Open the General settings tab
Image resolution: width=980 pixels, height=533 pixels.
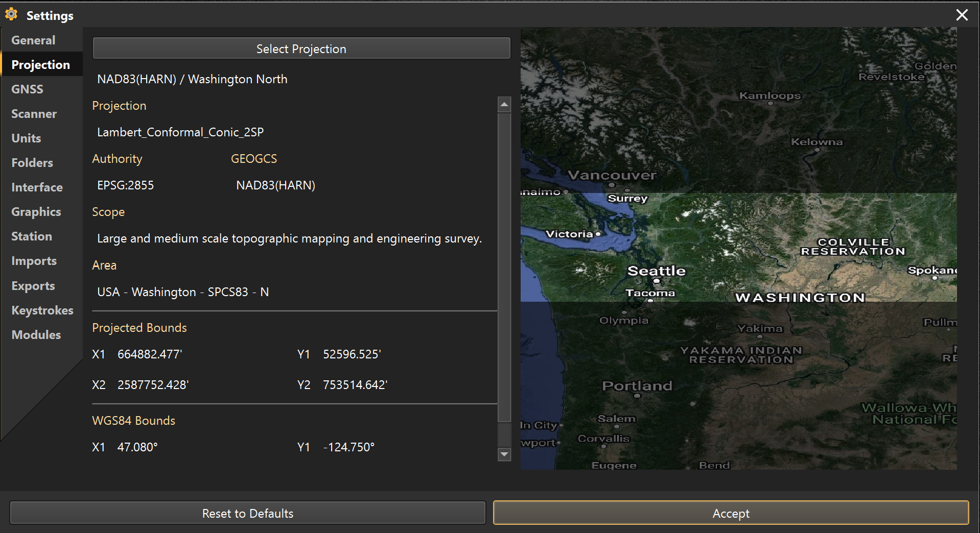pyautogui.click(x=33, y=40)
